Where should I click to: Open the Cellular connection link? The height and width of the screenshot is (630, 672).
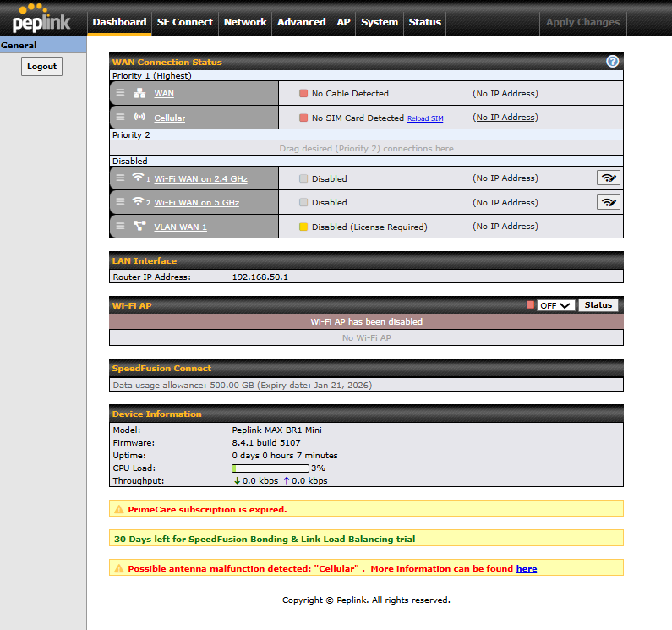click(x=170, y=118)
